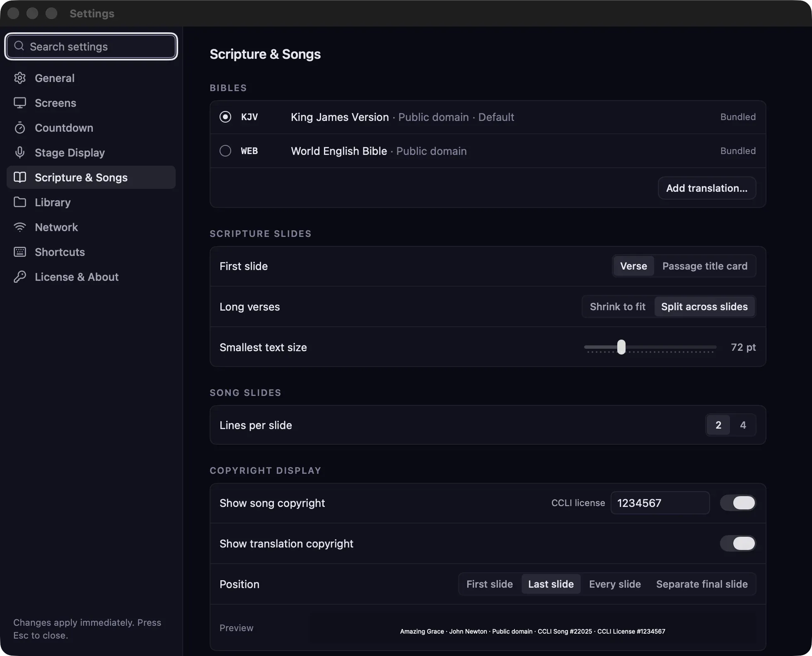Toggle Show translation copyright switch
The image size is (812, 656).
click(x=738, y=543)
